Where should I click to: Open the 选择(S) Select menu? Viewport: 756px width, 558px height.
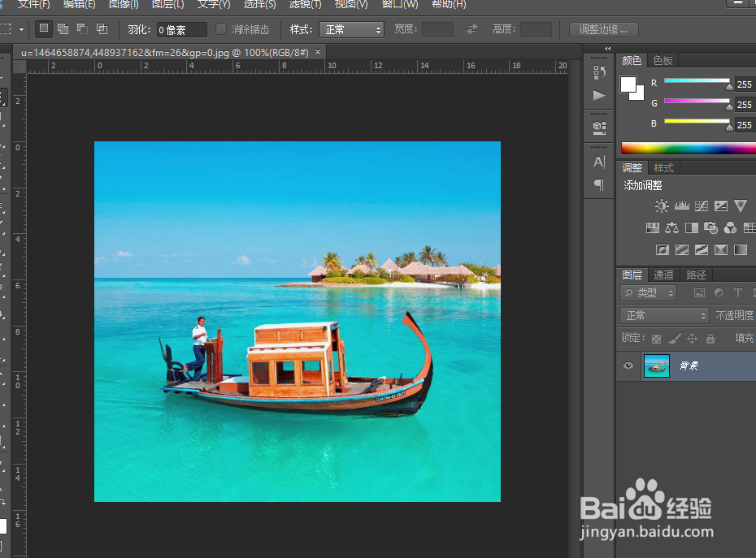(x=259, y=4)
